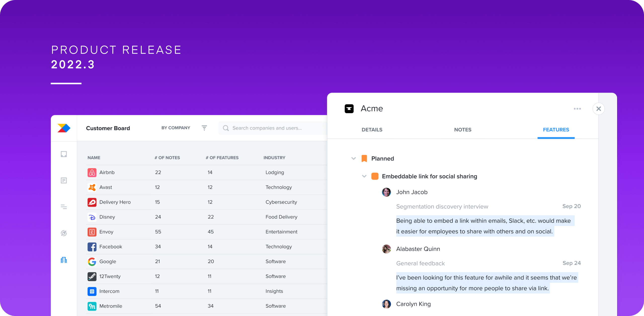The height and width of the screenshot is (316, 644).
Task: Click the filter icon next to By Company
Action: (204, 128)
